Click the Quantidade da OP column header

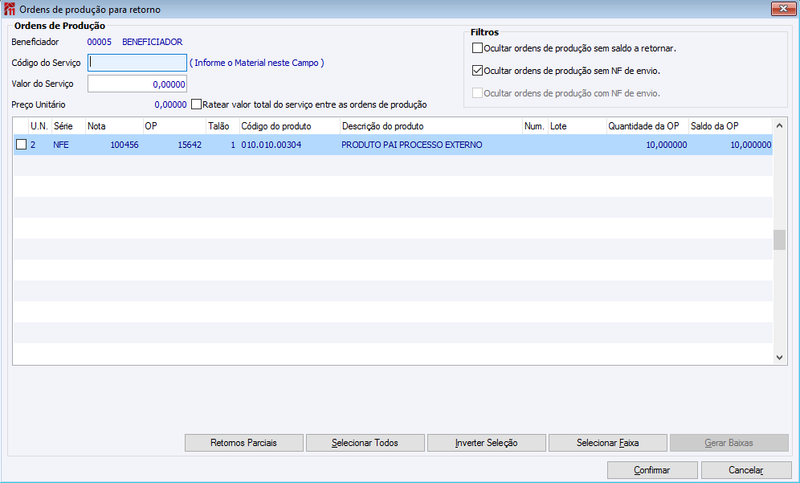[x=647, y=126]
